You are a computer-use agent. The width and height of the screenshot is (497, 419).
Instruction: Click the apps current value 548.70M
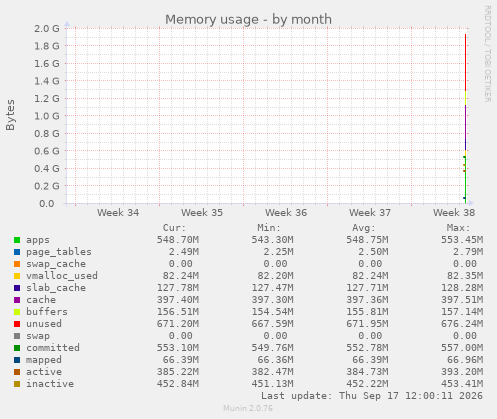coord(178,240)
